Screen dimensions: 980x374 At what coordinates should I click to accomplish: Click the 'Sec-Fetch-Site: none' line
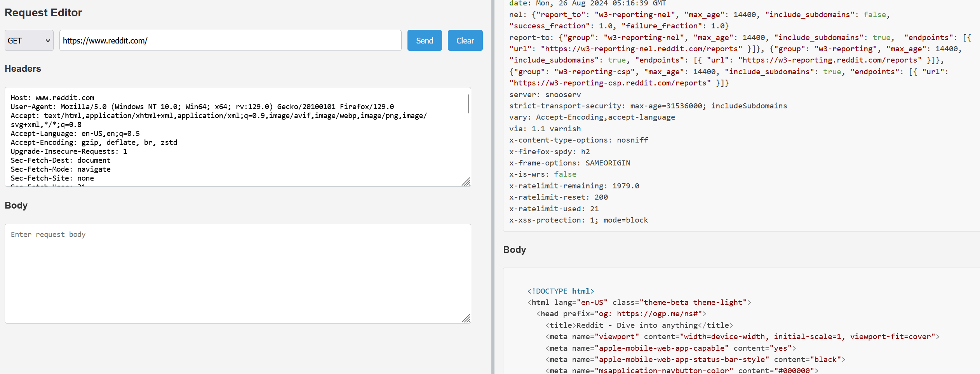pos(52,178)
